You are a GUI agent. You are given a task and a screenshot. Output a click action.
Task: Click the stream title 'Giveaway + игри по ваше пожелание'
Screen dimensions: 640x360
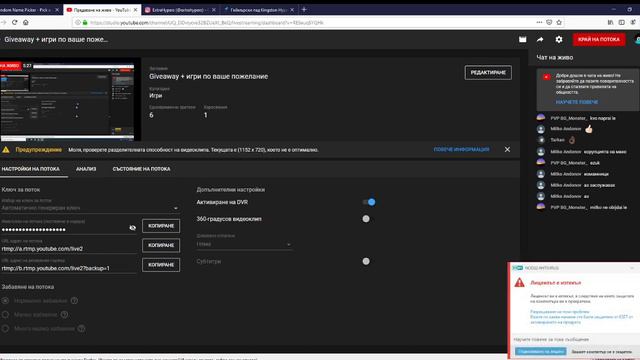pyautogui.click(x=208, y=76)
